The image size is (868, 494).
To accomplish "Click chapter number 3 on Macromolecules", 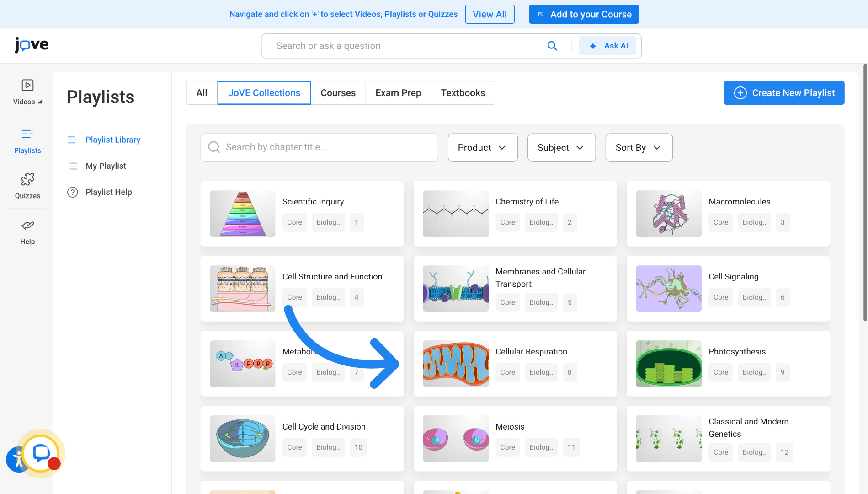I will 783,222.
